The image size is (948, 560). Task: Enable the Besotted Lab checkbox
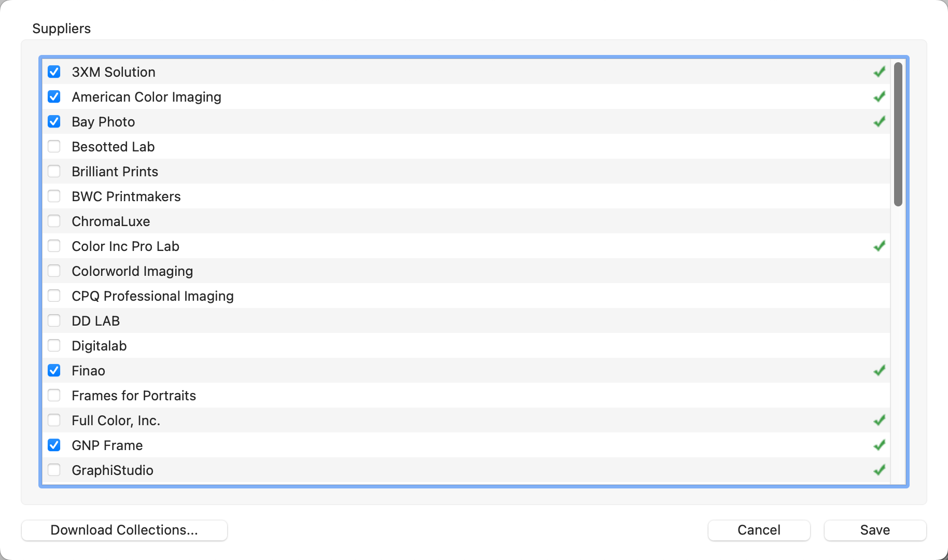(x=54, y=147)
